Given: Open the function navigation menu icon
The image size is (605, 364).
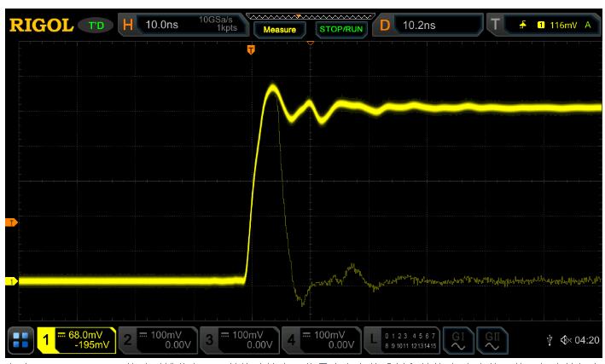Looking at the screenshot, I should tap(20, 340).
